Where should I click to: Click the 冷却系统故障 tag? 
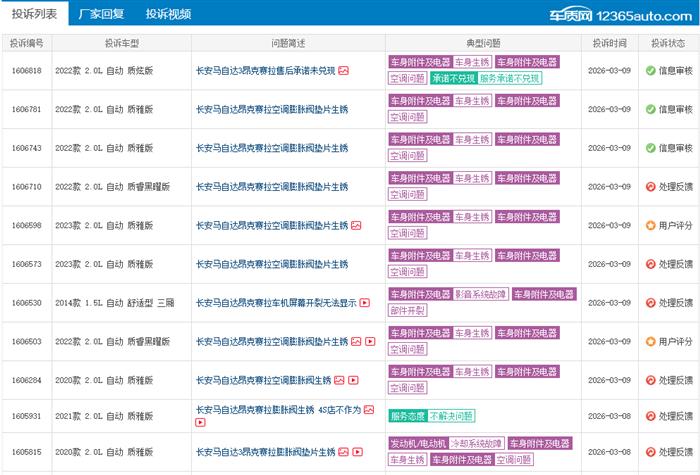click(473, 443)
